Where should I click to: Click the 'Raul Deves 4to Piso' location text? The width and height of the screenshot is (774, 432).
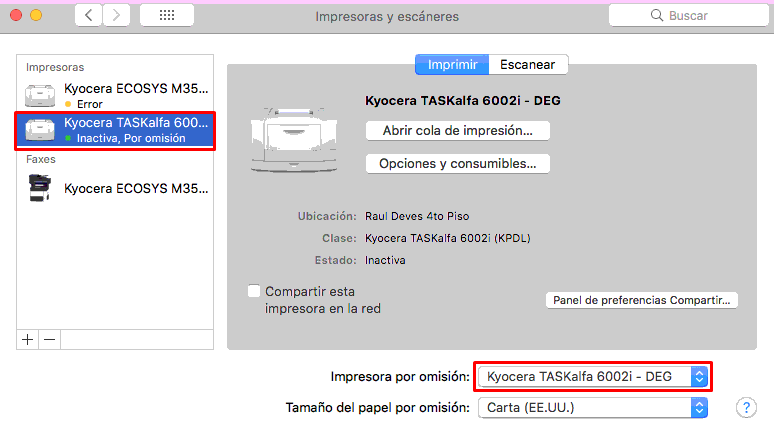[417, 216]
